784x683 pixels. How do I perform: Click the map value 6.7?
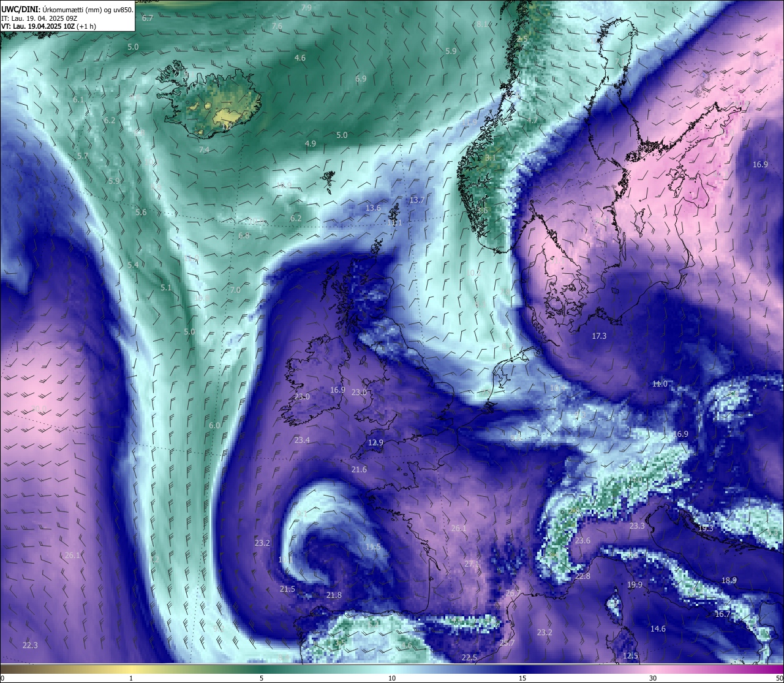click(x=148, y=18)
